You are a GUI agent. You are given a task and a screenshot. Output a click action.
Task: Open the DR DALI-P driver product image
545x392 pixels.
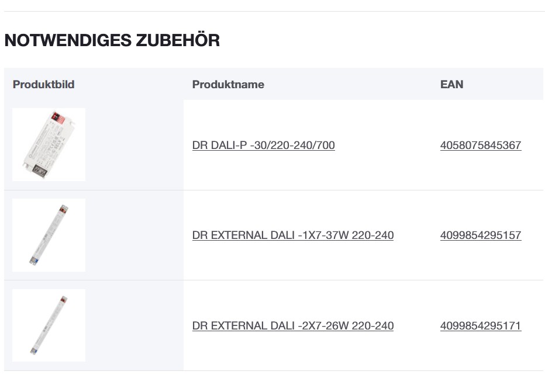coord(49,145)
